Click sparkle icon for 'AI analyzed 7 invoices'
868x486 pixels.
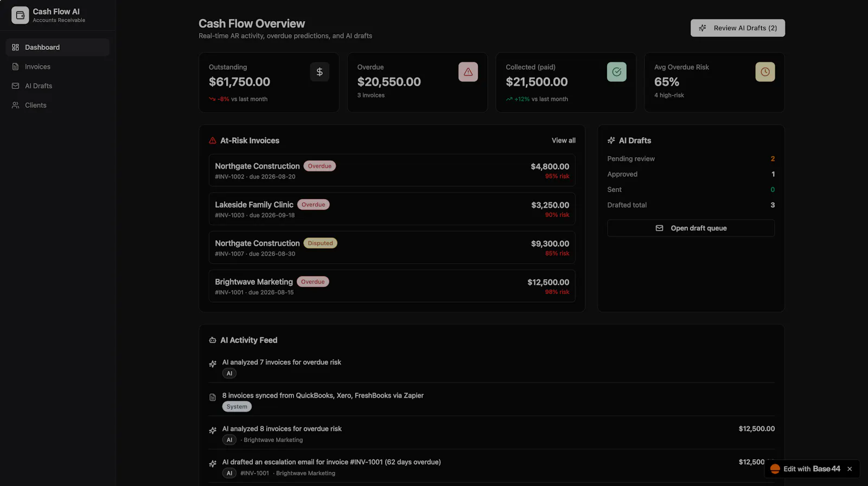213,364
